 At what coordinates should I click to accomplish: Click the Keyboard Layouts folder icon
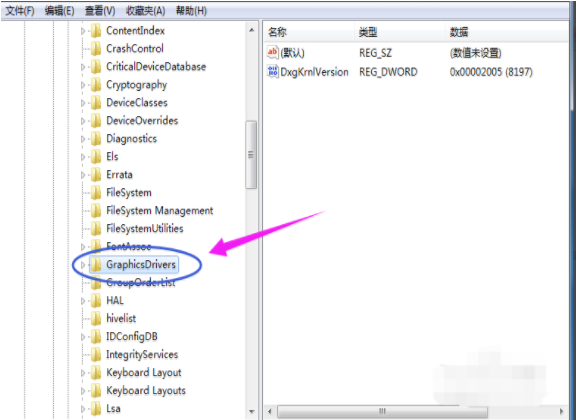[96, 391]
